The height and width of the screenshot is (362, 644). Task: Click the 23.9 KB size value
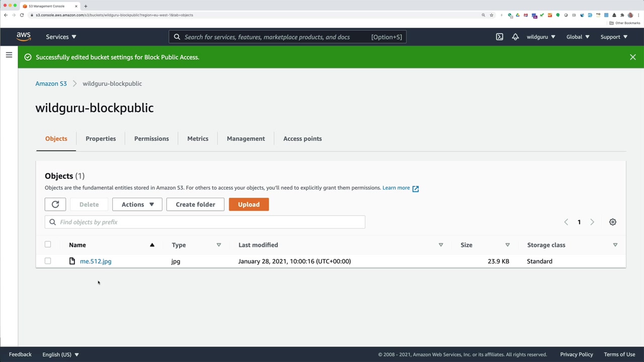(499, 261)
